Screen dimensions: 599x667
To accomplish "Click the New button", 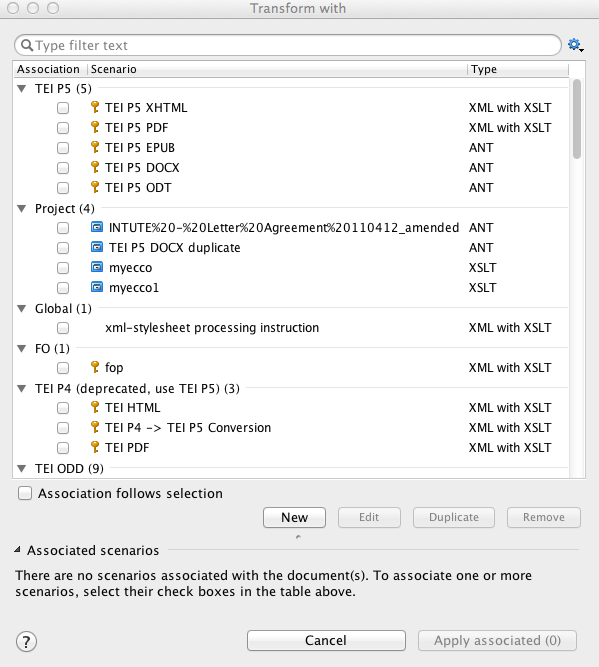I will 294,517.
